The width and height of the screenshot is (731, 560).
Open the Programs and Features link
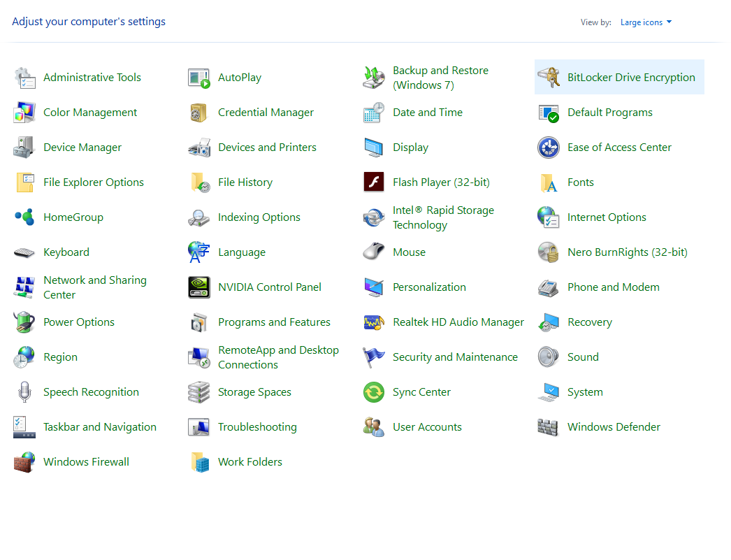click(x=274, y=322)
